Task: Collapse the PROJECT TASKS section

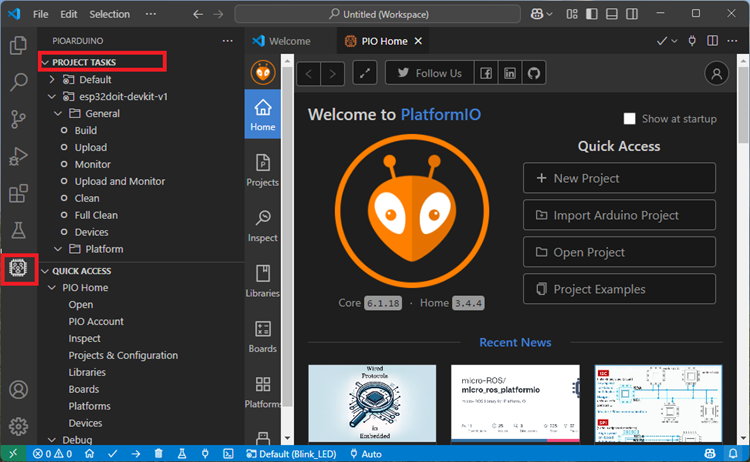Action: point(45,63)
